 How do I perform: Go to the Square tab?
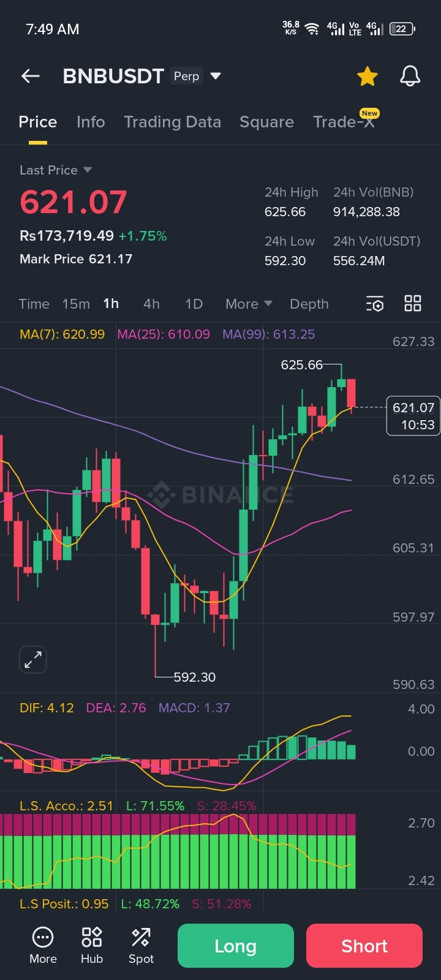[x=266, y=122]
